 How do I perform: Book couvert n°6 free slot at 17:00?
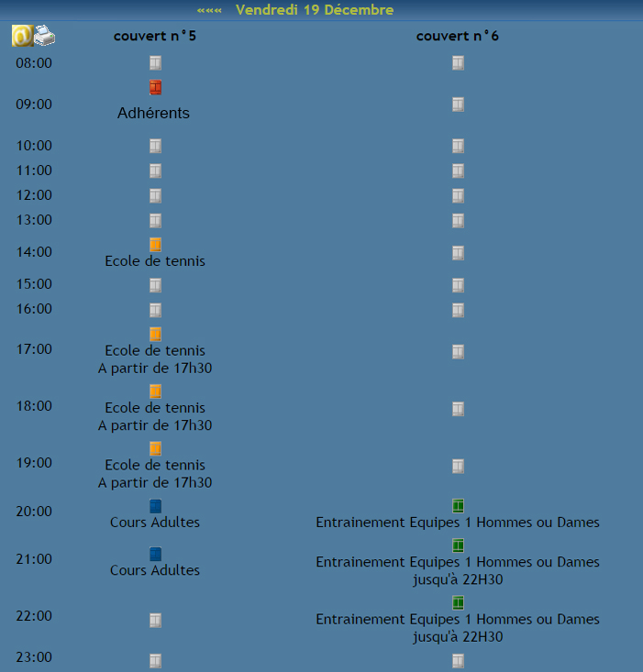459,351
